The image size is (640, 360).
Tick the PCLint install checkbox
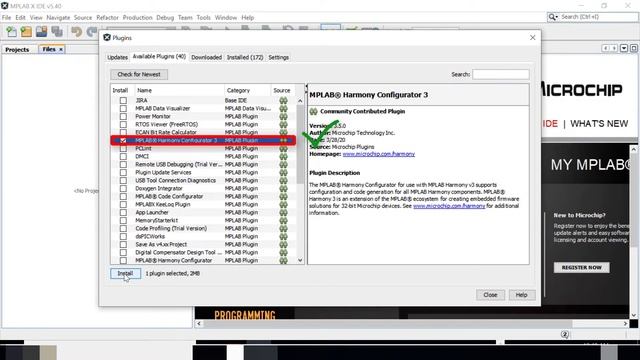tap(123, 149)
